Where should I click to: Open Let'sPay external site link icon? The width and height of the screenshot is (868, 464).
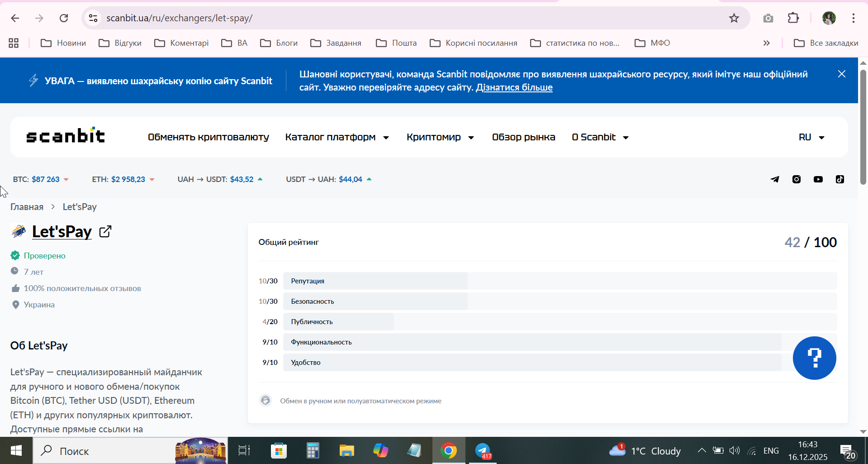click(x=105, y=231)
